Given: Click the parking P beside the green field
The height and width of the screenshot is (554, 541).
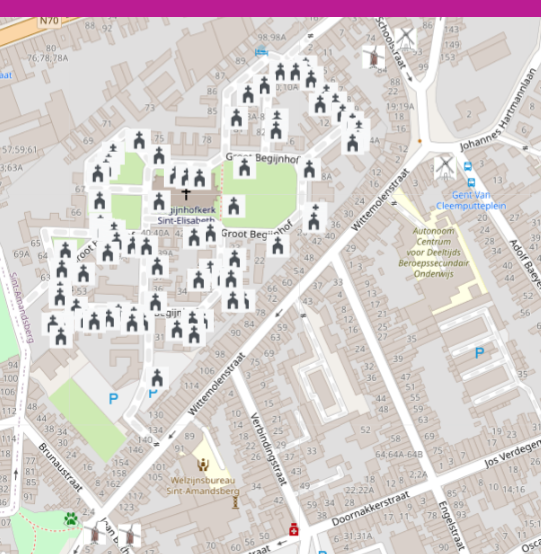Looking at the screenshot, I should coord(113,399).
